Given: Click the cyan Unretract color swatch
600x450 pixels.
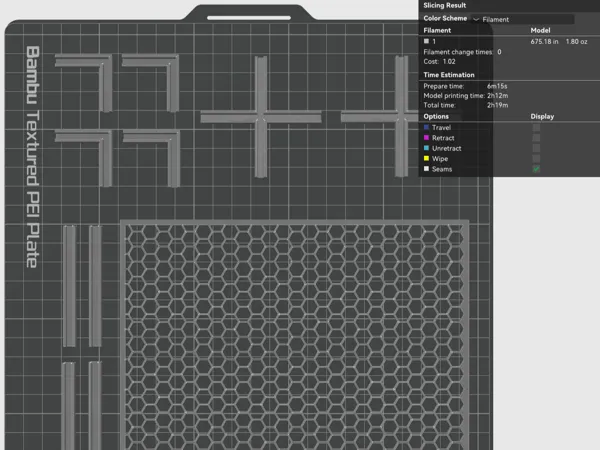Looking at the screenshot, I should pyautogui.click(x=426, y=148).
